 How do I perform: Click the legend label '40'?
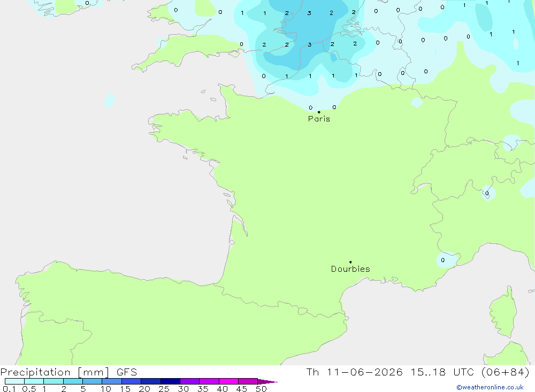(x=223, y=389)
